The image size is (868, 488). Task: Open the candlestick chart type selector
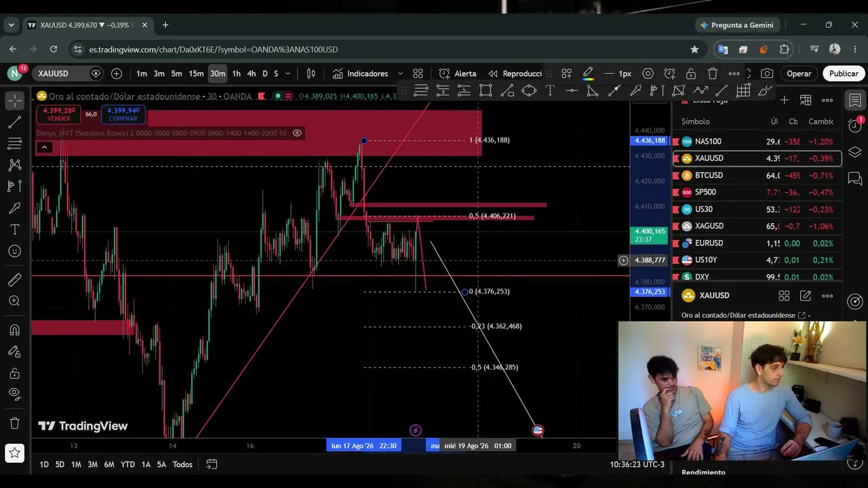tap(311, 73)
